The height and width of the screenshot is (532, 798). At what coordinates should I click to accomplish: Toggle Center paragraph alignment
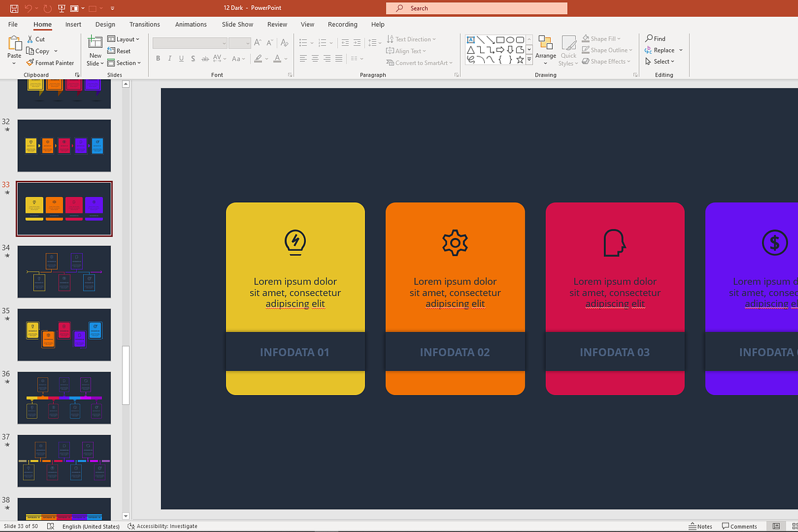pyautogui.click(x=315, y=59)
